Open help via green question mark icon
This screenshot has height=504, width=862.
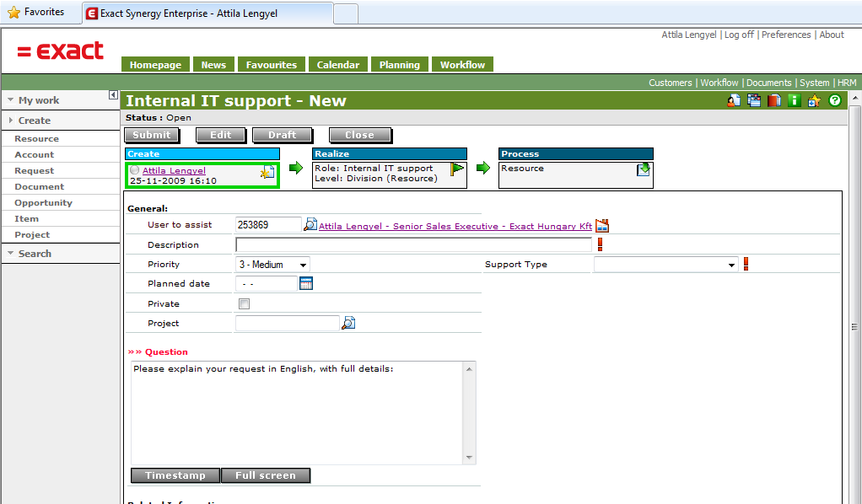click(834, 100)
